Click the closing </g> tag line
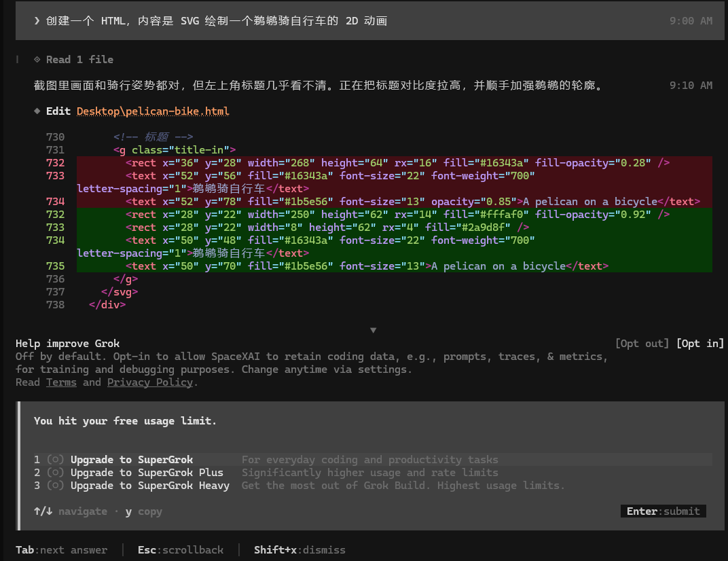The width and height of the screenshot is (728, 561). [x=126, y=279]
